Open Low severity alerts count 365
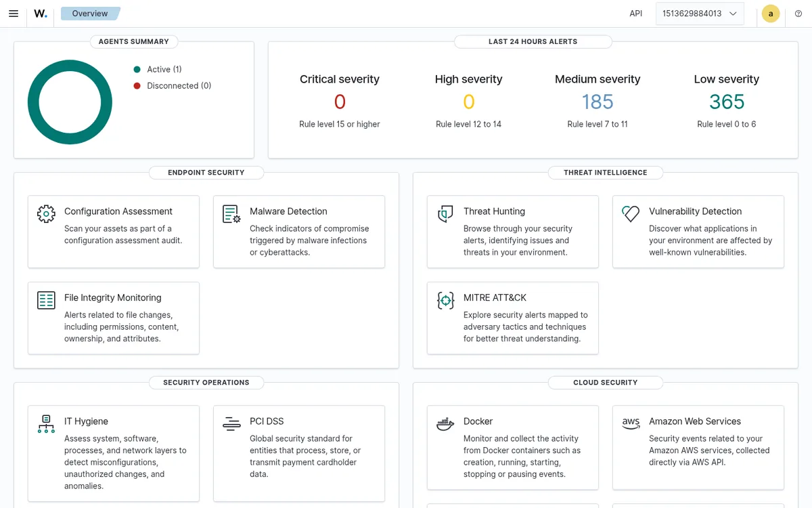The image size is (812, 508). [727, 102]
